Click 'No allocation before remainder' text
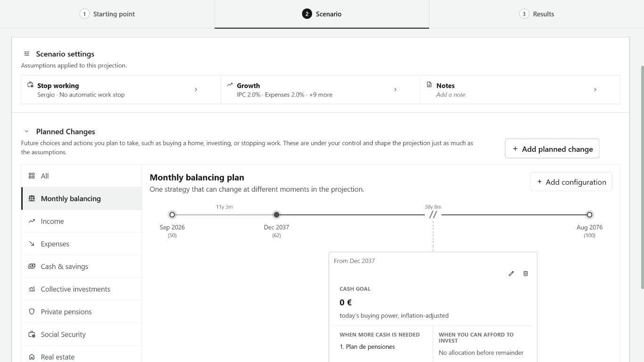The height and width of the screenshot is (362, 644). 481,353
